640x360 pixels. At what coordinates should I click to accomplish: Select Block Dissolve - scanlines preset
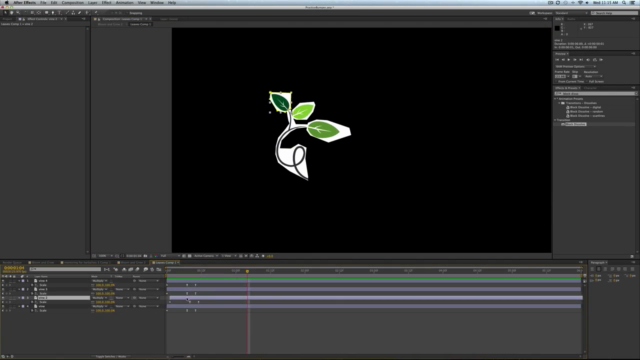pos(587,116)
